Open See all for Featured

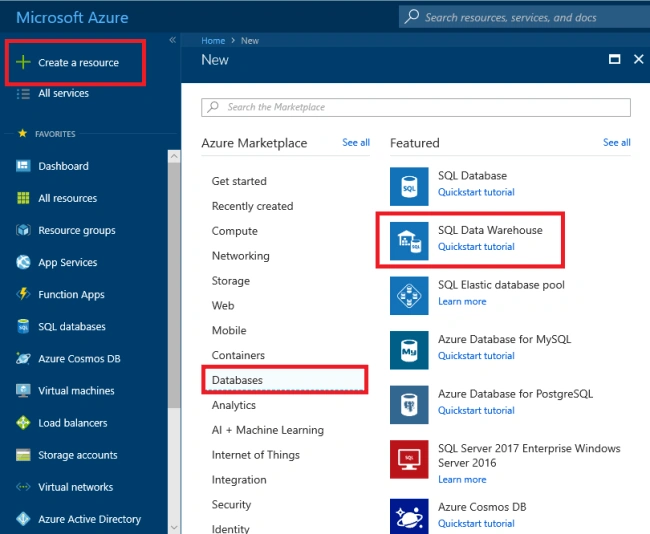[616, 143]
